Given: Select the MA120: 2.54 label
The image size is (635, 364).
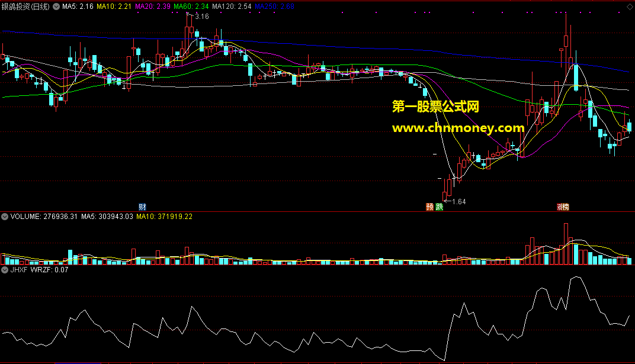Looking at the screenshot, I should [232, 7].
